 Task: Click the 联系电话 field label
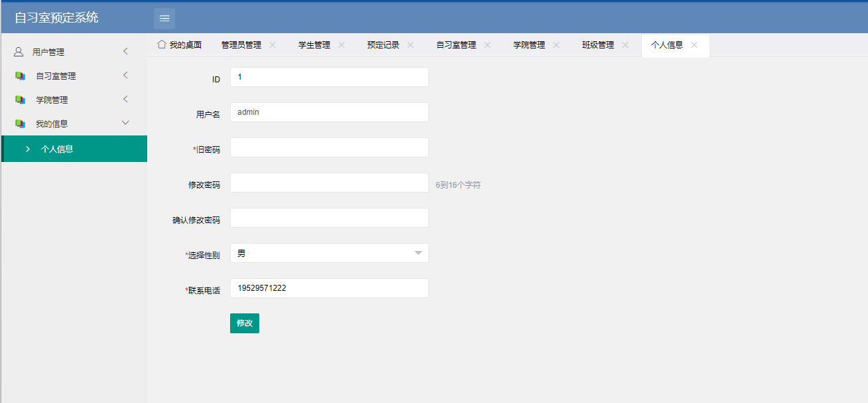(204, 291)
